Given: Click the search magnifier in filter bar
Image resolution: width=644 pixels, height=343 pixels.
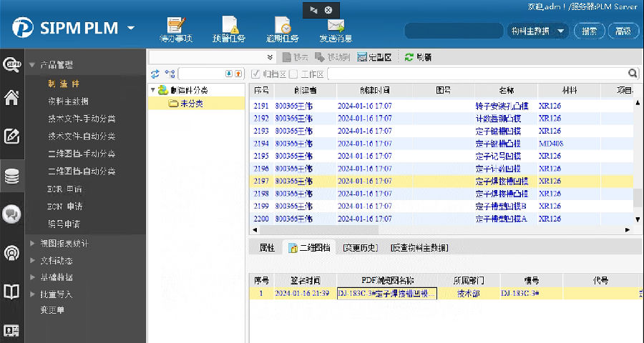Looking at the screenshot, I should point(633,74).
